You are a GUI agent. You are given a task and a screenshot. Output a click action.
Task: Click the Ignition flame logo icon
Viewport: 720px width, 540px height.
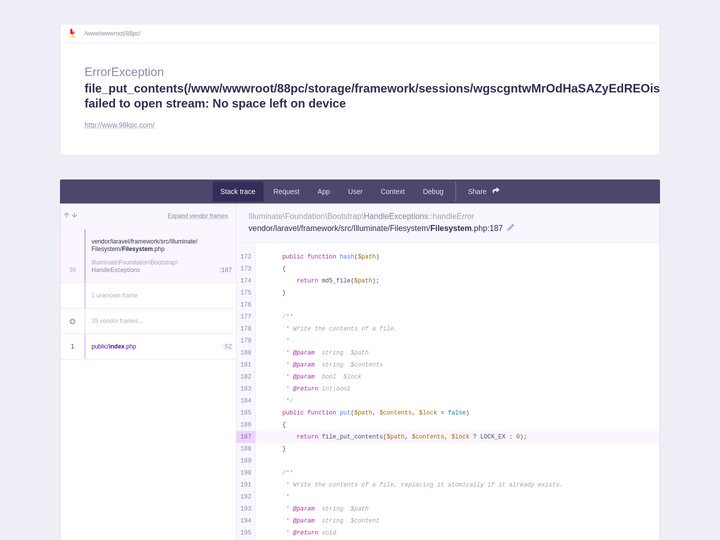(x=72, y=33)
